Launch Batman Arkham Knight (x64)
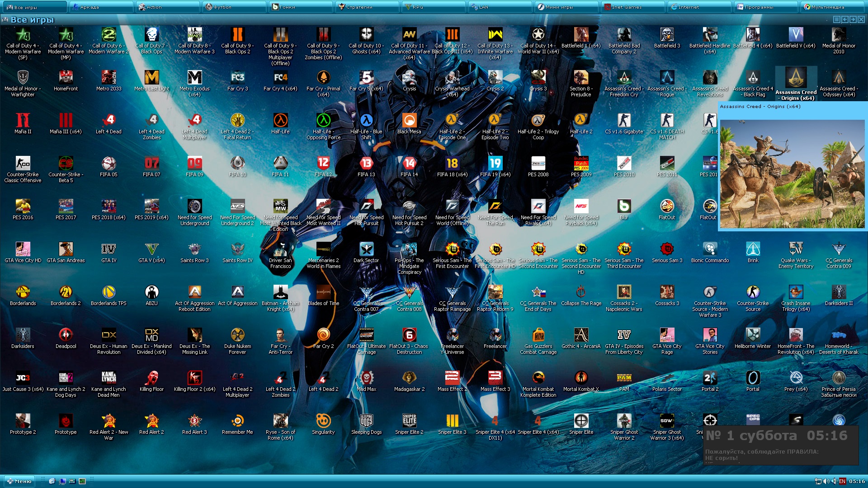 [280, 298]
